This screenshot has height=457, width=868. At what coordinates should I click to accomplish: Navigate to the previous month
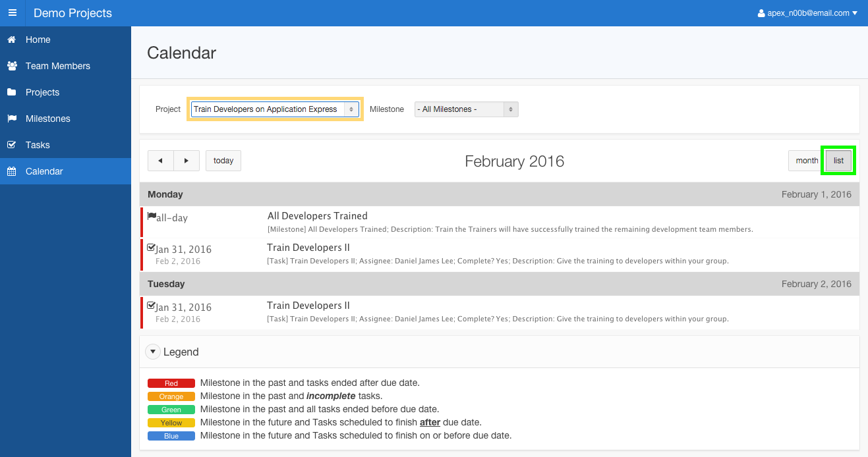pyautogui.click(x=160, y=160)
